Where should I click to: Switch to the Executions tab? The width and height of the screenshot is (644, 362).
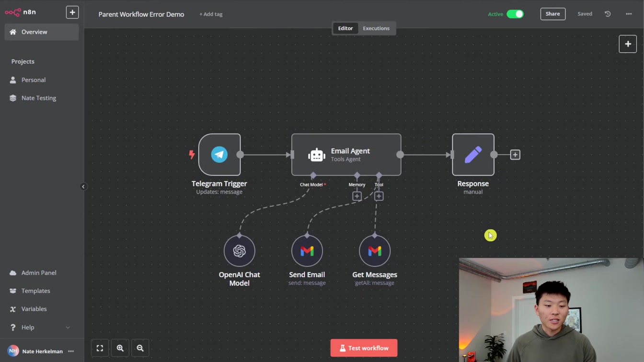(x=376, y=28)
